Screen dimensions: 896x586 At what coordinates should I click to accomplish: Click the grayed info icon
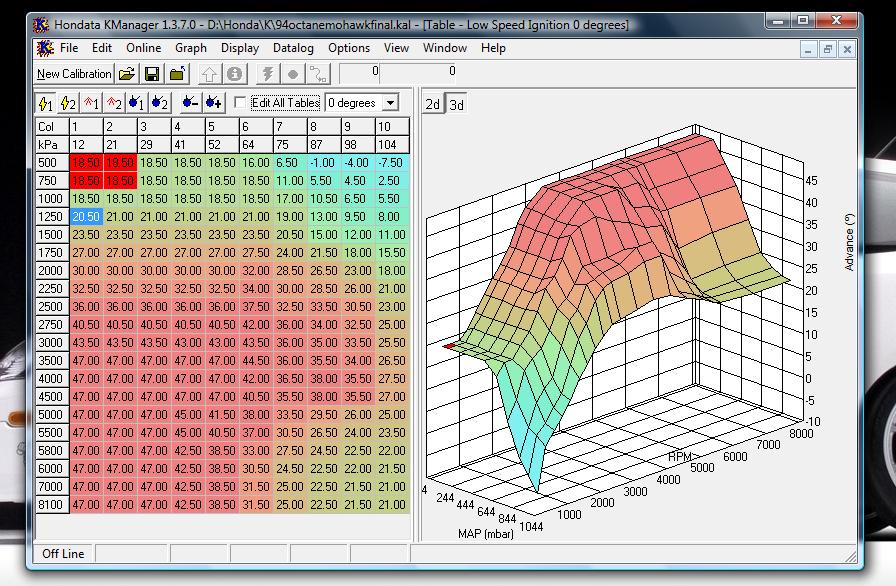point(234,74)
